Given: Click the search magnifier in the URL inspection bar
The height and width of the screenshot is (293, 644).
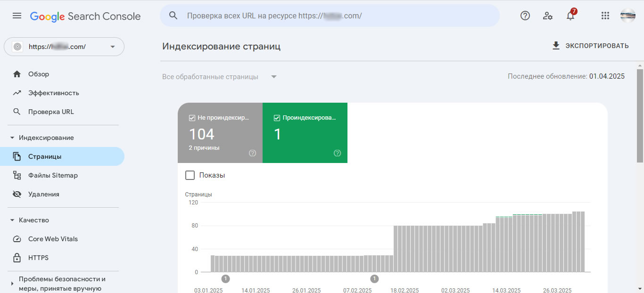Looking at the screenshot, I should [173, 15].
